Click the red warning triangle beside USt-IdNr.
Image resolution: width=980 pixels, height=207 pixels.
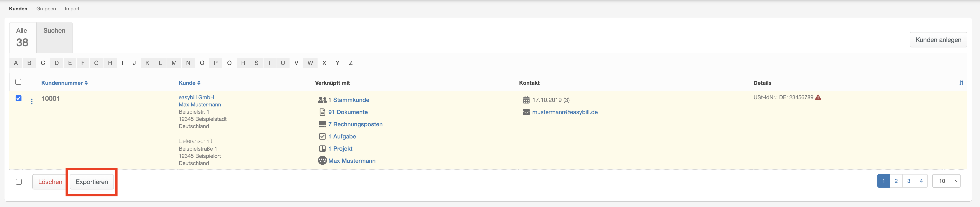818,97
